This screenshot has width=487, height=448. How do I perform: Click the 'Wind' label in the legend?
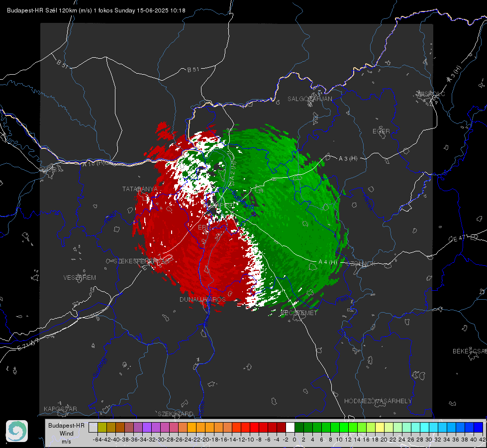click(67, 434)
